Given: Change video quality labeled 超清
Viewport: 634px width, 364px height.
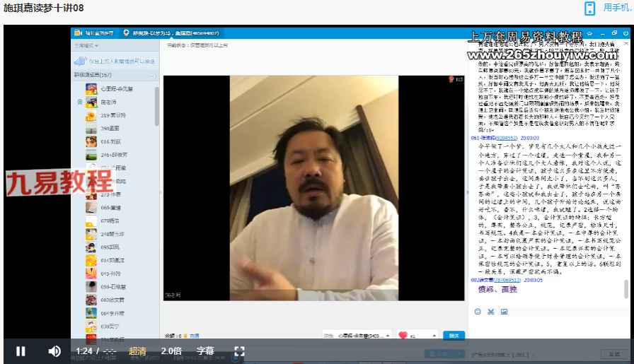Looking at the screenshot, I should tap(137, 351).
